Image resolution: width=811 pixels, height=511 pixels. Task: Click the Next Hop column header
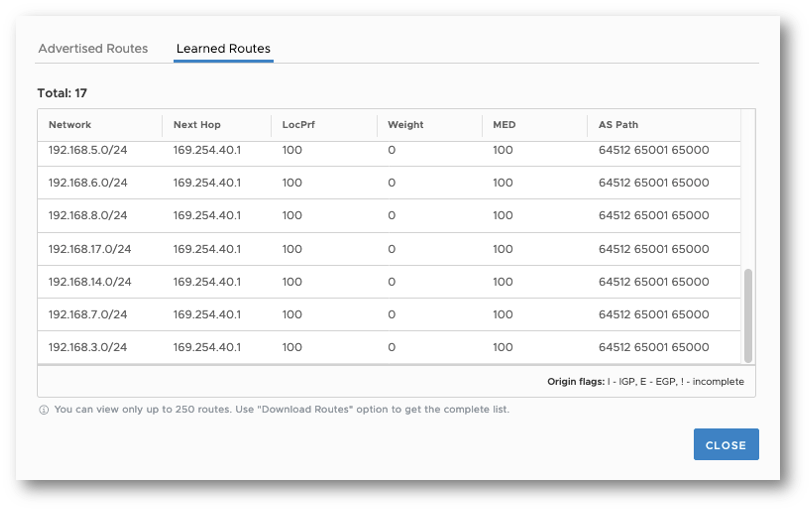coord(197,125)
